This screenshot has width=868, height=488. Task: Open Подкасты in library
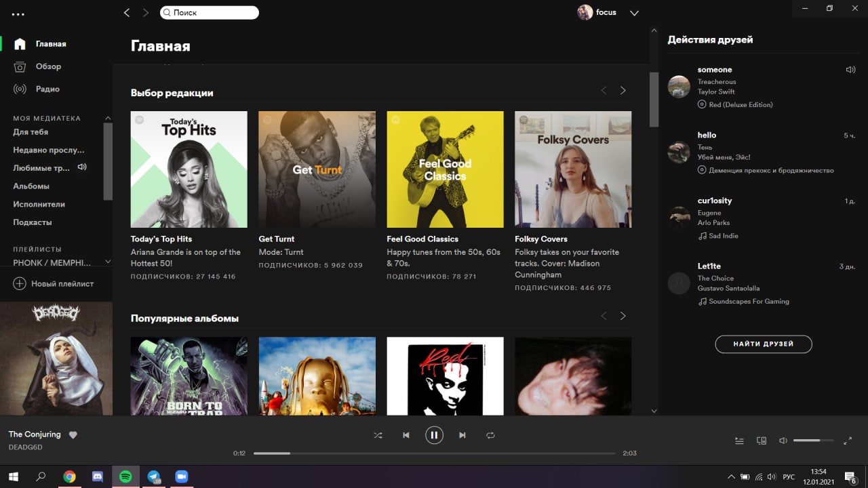pyautogui.click(x=33, y=222)
